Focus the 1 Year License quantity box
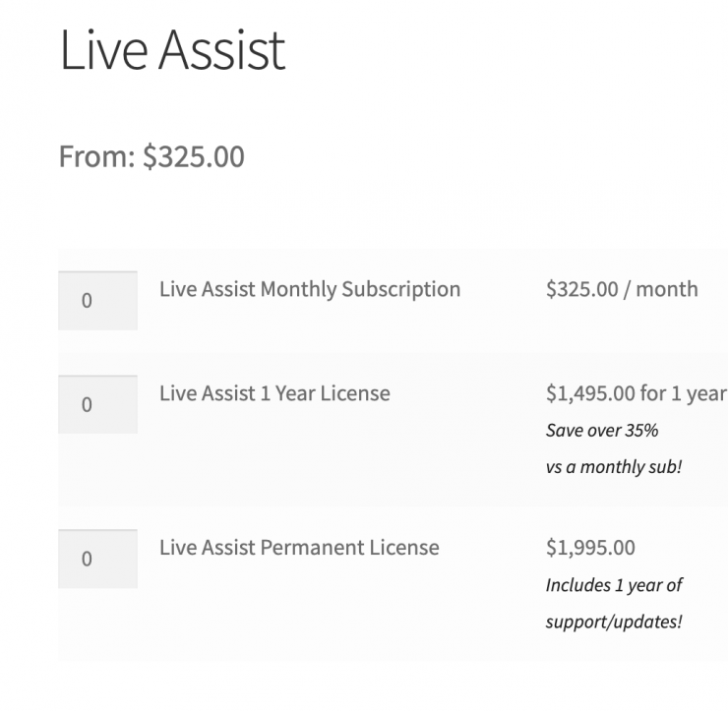728x711 pixels. pyautogui.click(x=97, y=404)
